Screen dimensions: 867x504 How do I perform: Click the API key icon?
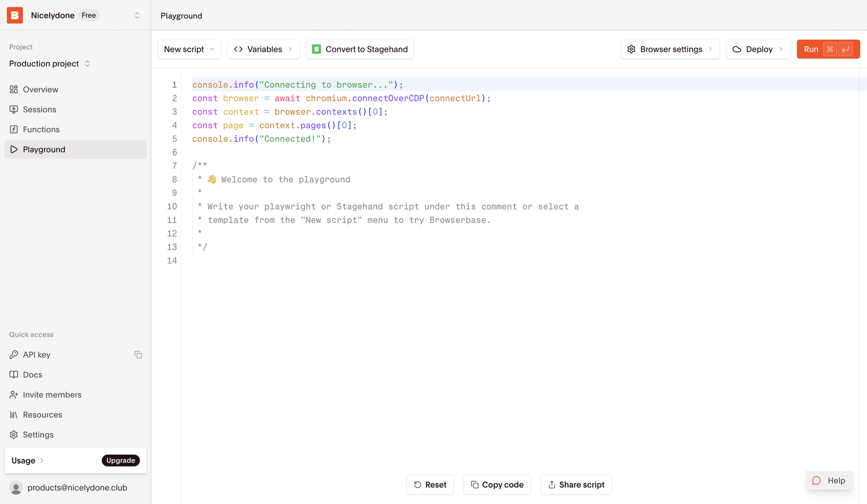(x=14, y=354)
